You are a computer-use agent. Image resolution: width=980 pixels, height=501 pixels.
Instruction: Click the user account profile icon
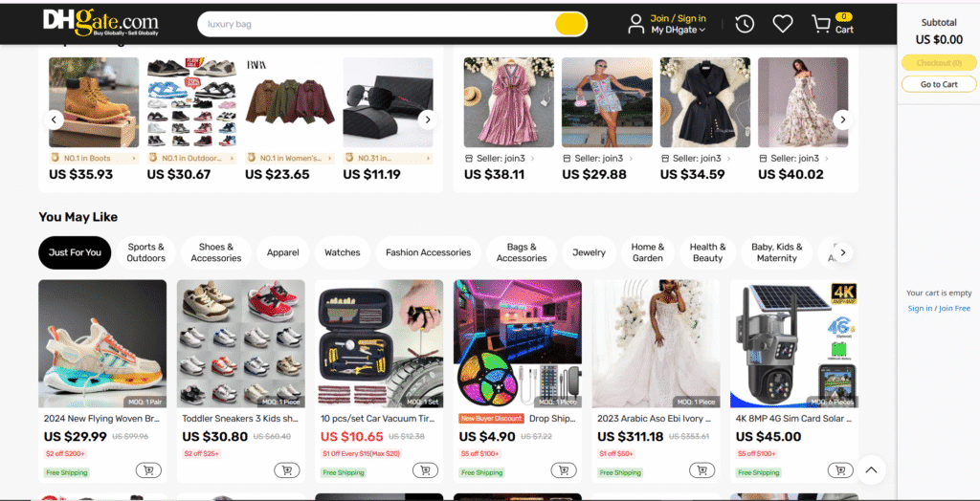(635, 24)
